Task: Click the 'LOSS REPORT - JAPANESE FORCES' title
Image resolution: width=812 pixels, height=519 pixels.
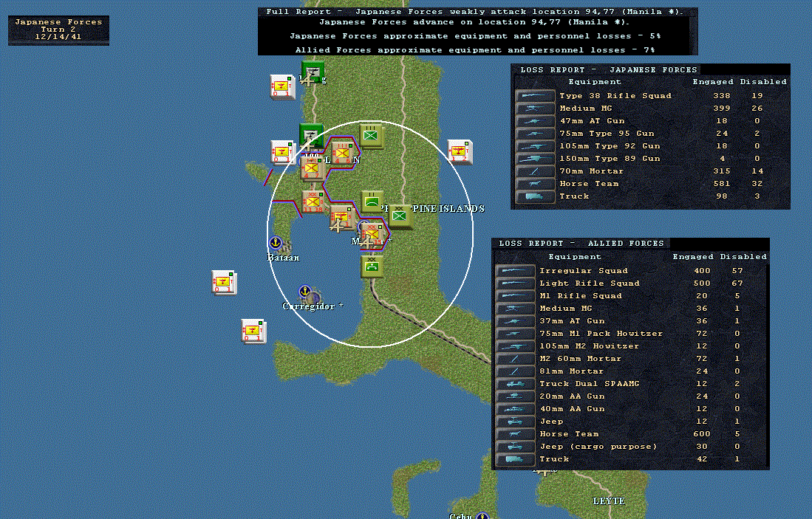Action: click(x=609, y=70)
